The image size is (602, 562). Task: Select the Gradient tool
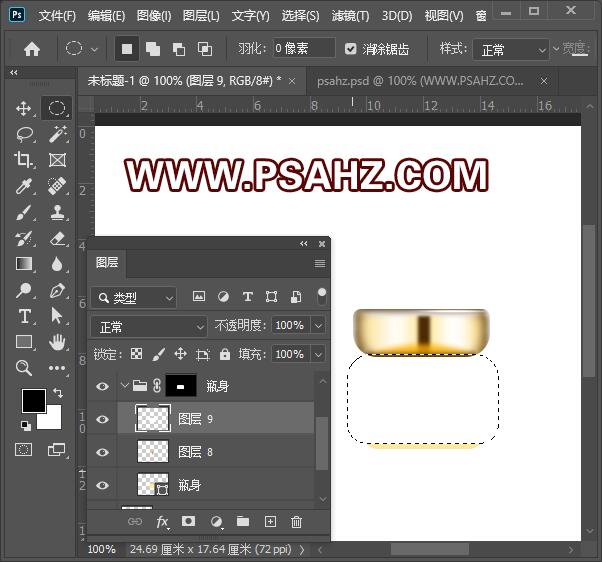tap(24, 264)
